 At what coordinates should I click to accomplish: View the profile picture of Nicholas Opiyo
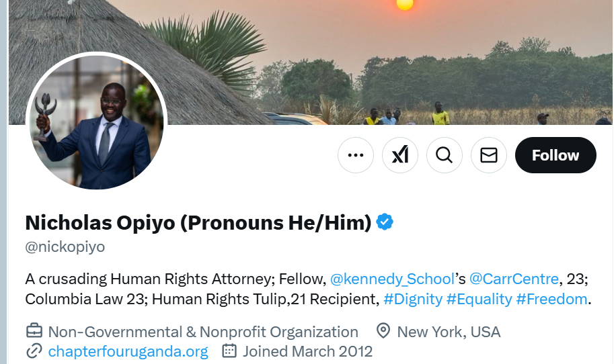[x=96, y=122]
